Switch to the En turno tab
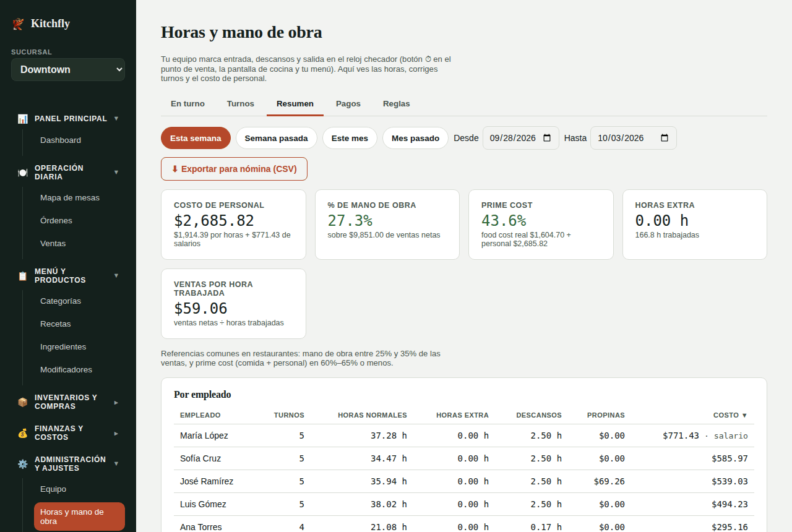The image size is (792, 532). (x=187, y=104)
